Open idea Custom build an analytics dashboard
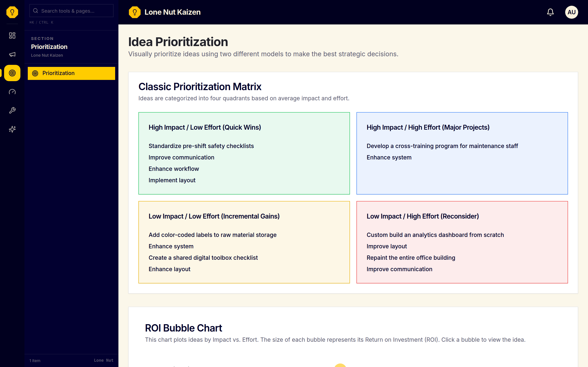The height and width of the screenshot is (367, 588). 435,235
